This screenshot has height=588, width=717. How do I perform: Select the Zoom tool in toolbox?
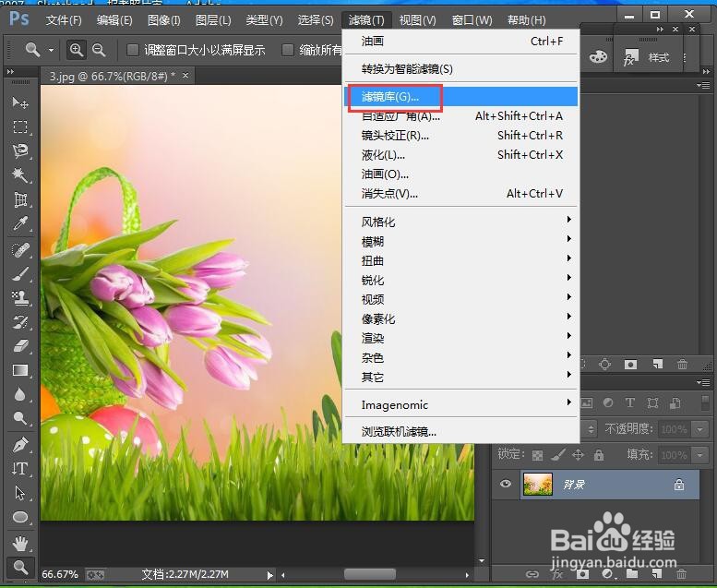(x=20, y=568)
